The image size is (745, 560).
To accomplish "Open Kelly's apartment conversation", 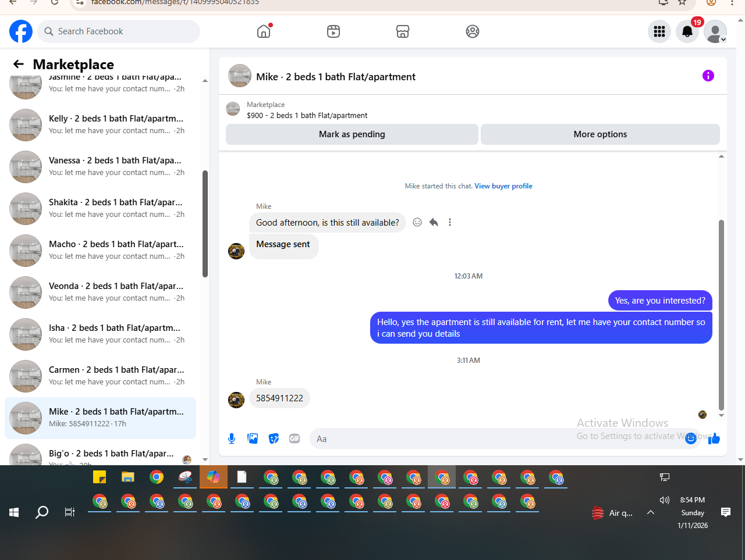I will [x=100, y=124].
